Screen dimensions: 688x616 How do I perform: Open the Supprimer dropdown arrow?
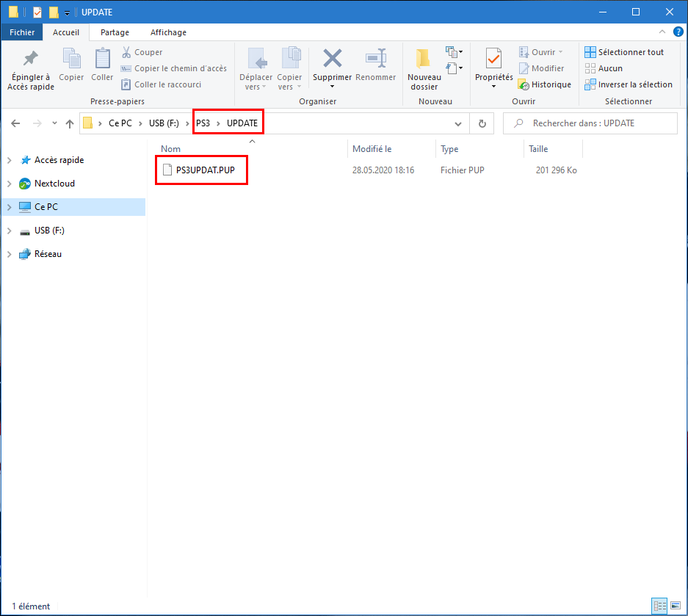pos(332,87)
